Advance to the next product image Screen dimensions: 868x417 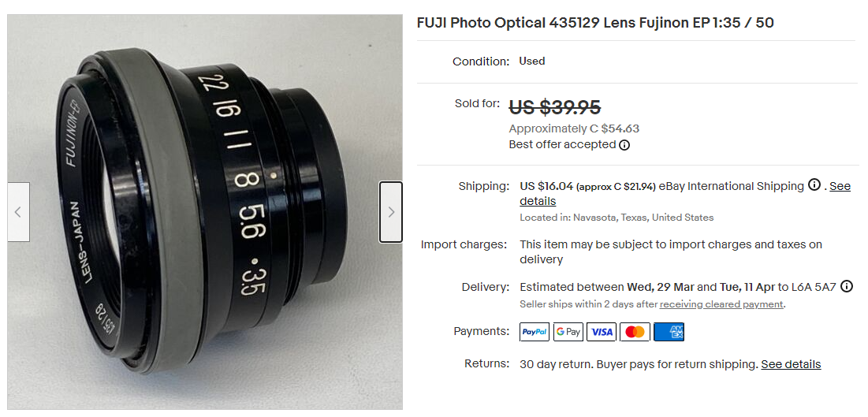tap(391, 212)
